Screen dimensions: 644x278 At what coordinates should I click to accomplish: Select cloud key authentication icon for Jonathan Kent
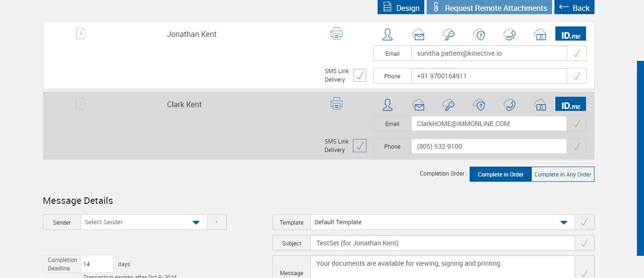[x=448, y=34]
